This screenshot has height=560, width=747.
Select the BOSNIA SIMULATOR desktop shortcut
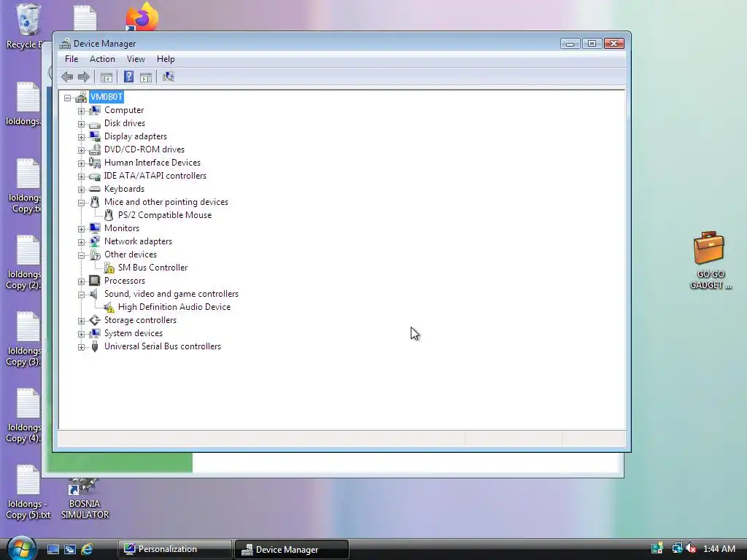(x=85, y=499)
